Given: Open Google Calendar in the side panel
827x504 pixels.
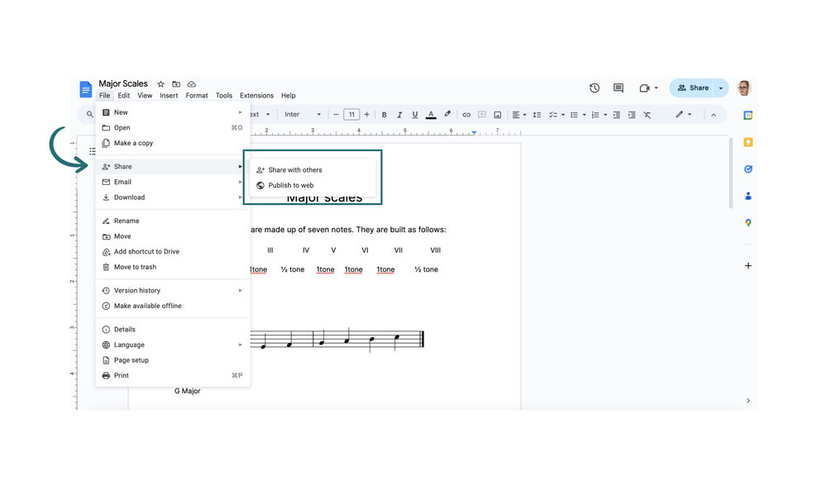Looking at the screenshot, I should [748, 115].
